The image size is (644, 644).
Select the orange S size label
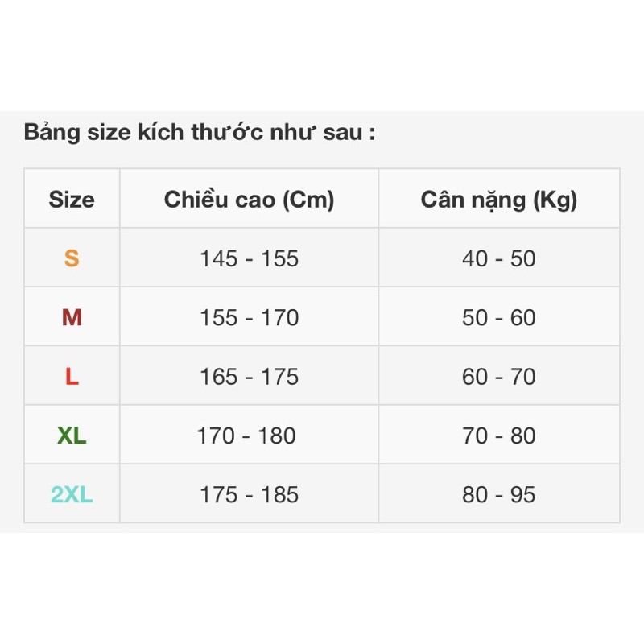click(x=72, y=258)
